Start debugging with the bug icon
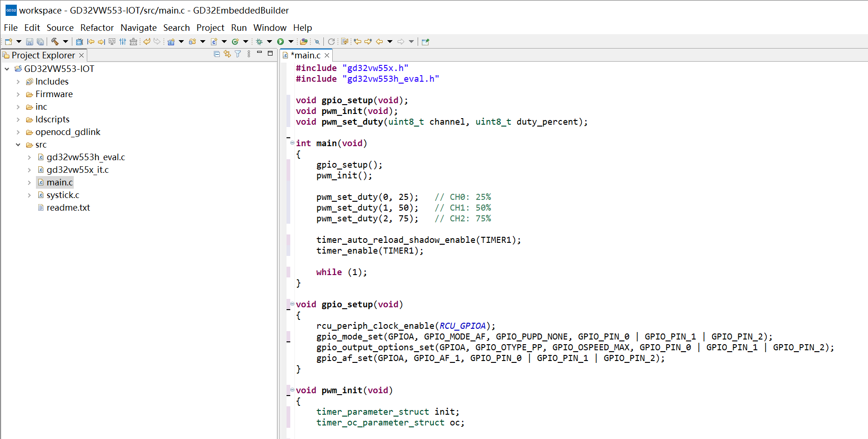 tap(259, 42)
